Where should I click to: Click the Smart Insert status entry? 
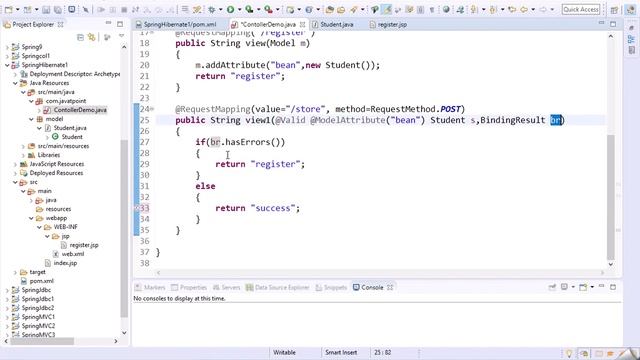(341, 352)
